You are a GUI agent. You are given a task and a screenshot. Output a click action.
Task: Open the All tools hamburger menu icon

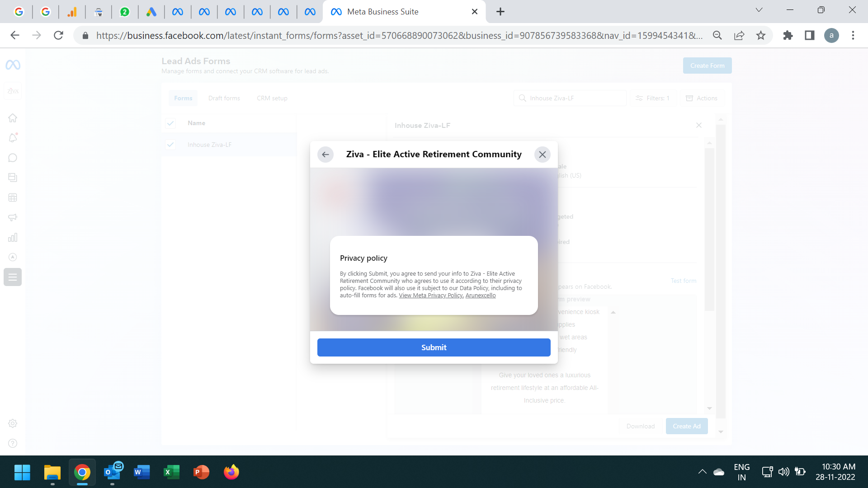coord(13,277)
